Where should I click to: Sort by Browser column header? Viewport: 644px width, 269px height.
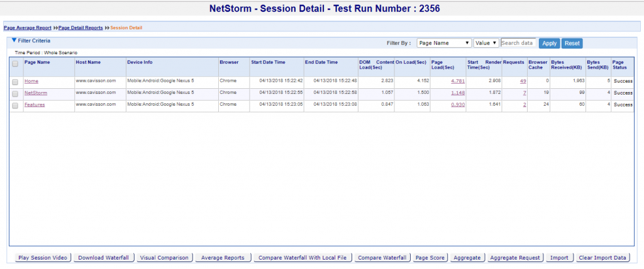[x=229, y=62]
